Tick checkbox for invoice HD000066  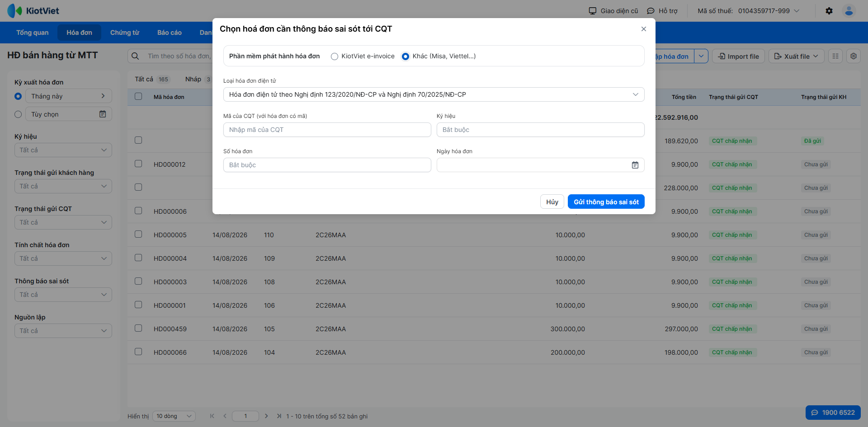tap(138, 352)
